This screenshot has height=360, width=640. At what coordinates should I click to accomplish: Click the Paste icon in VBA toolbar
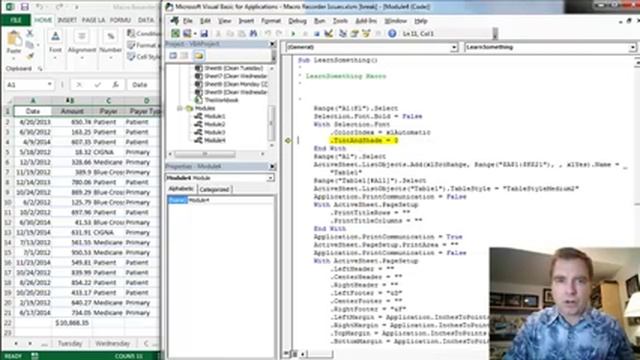click(x=241, y=33)
